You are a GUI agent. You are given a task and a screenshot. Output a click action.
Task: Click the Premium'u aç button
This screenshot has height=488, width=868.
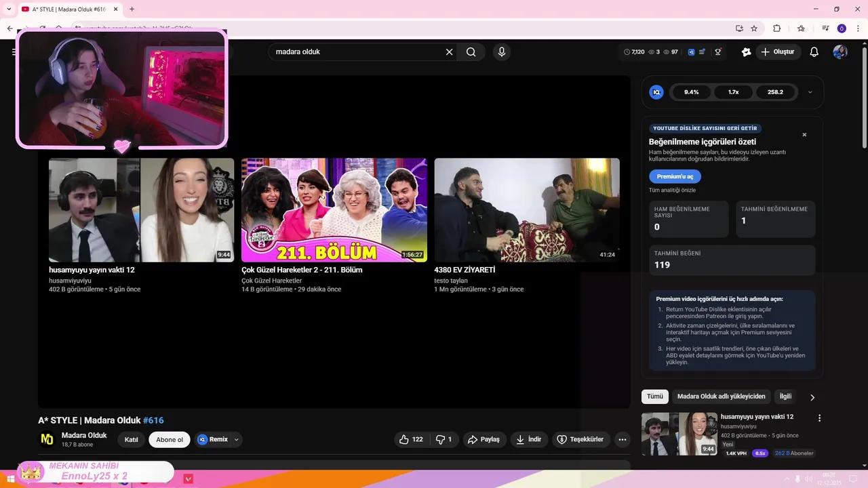tap(675, 176)
